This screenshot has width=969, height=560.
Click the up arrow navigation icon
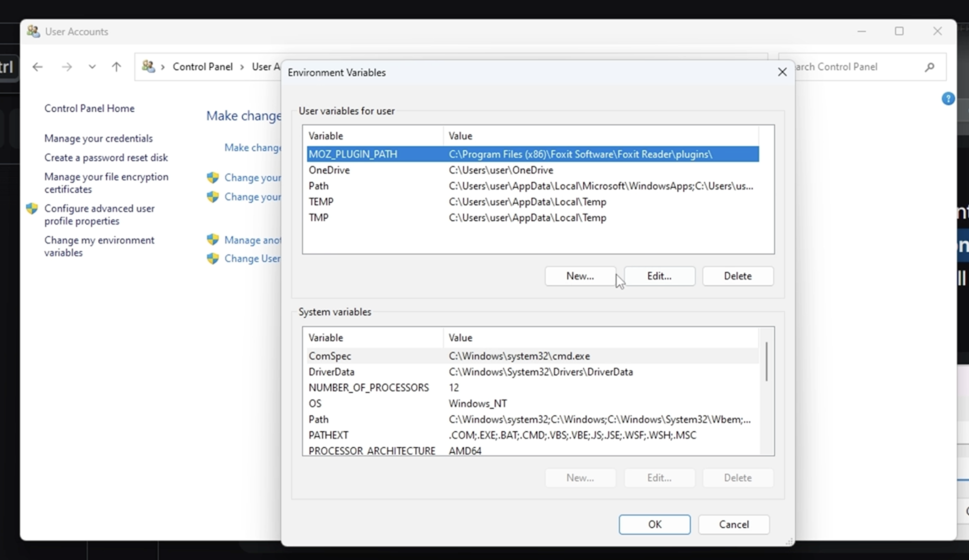[x=116, y=67]
